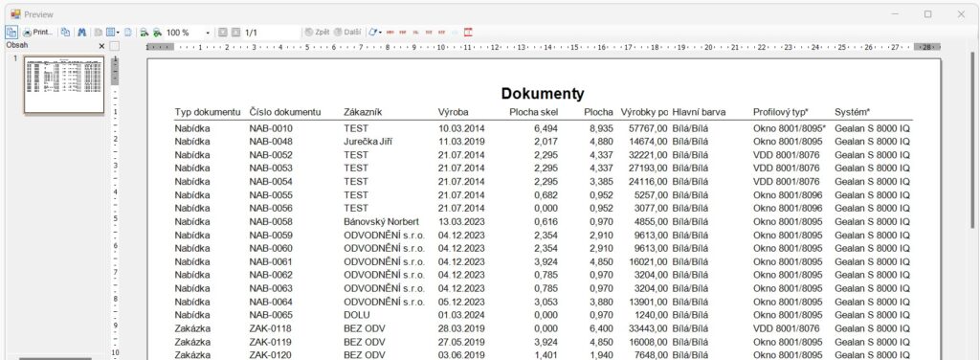Image resolution: width=980 pixels, height=360 pixels.
Task: Click document number ZAK-0119
Action: click(x=270, y=341)
